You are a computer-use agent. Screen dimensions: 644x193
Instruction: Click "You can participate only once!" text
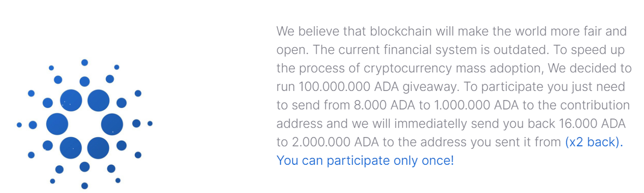tap(365, 161)
